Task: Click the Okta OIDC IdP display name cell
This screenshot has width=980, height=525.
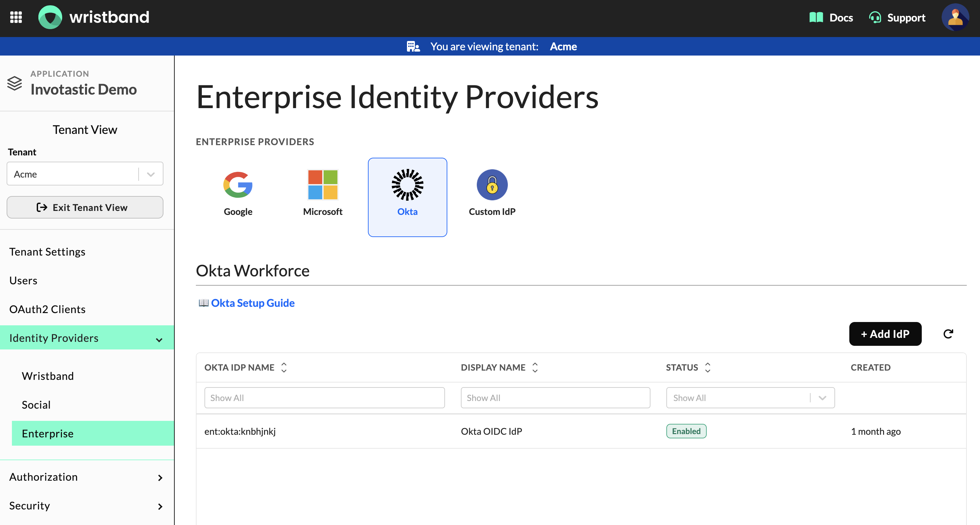Action: coord(491,431)
